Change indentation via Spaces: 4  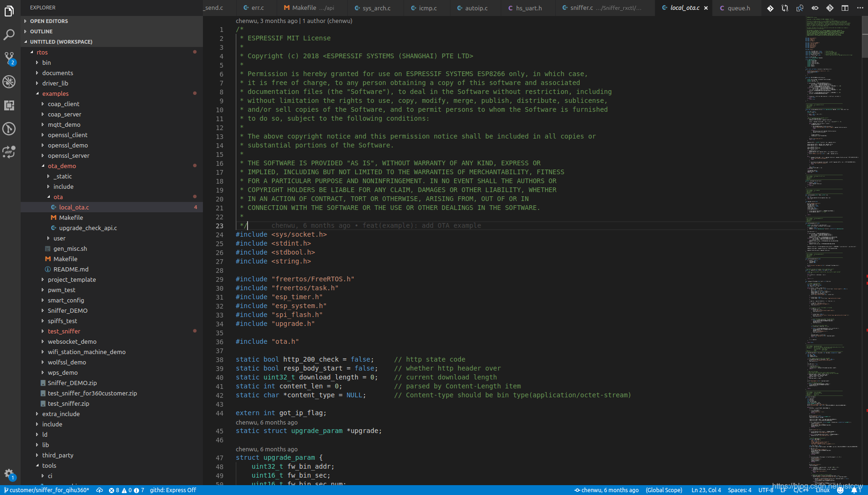point(739,490)
